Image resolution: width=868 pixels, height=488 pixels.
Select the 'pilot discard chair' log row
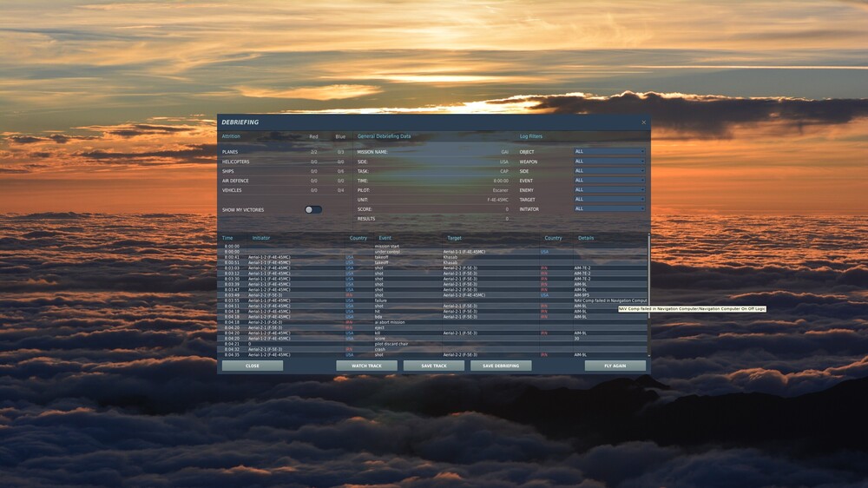coord(434,344)
